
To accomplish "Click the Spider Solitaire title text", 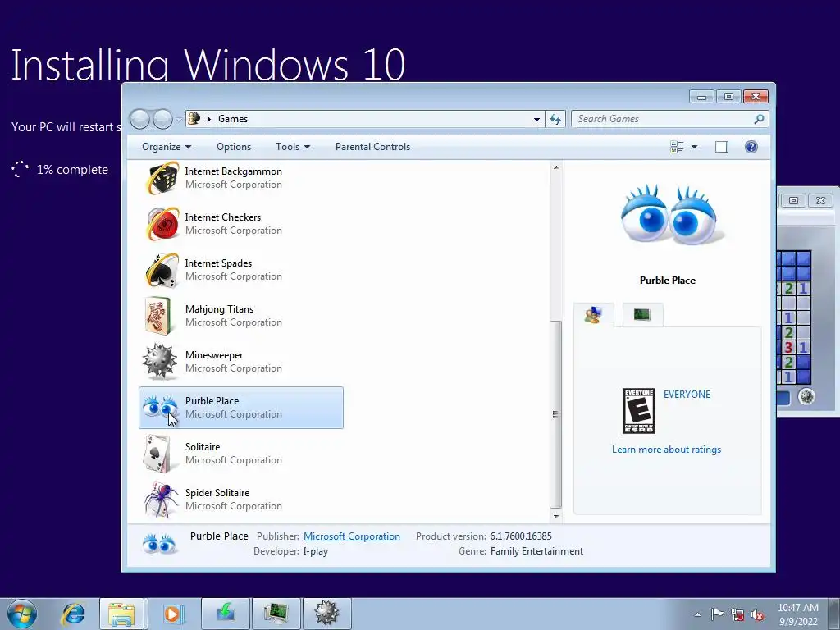I will pyautogui.click(x=217, y=493).
